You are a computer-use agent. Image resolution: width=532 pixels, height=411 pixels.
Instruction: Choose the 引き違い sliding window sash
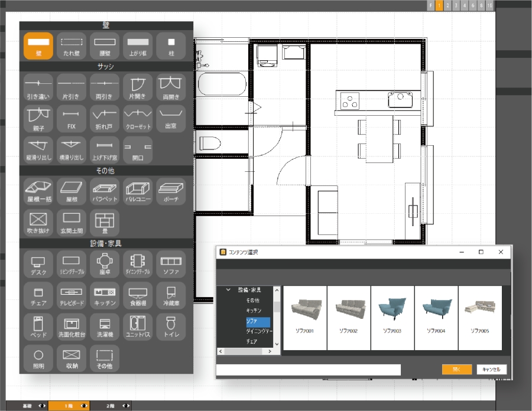38,87
